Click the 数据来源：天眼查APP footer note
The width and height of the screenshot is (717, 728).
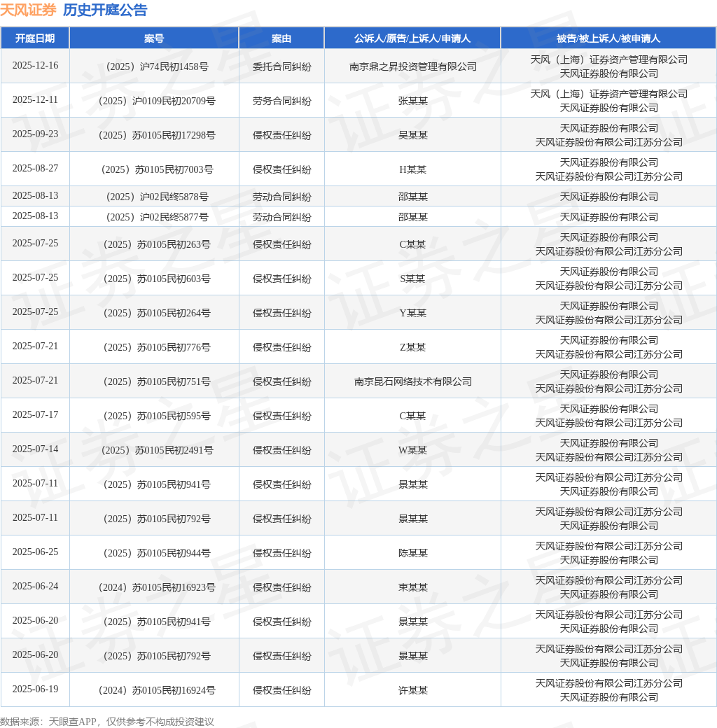[107, 722]
